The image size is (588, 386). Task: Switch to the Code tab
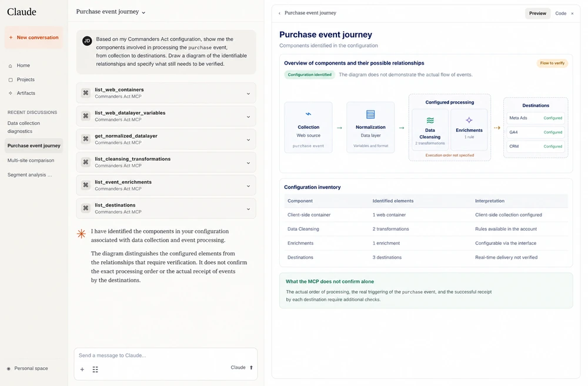click(560, 13)
